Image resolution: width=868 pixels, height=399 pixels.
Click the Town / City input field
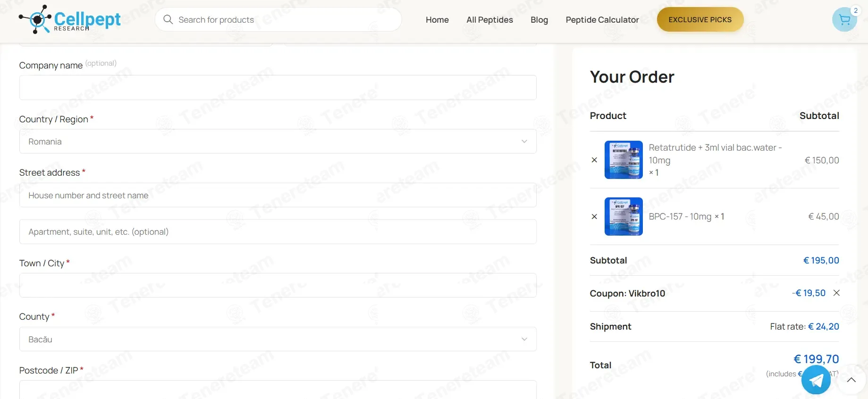[x=278, y=285]
